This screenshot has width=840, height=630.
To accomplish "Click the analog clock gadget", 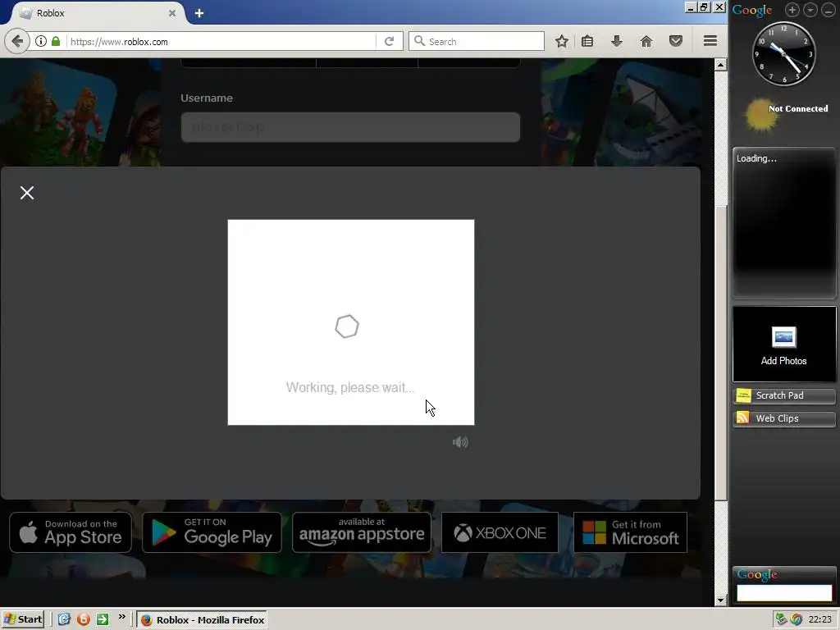I will [x=783, y=53].
